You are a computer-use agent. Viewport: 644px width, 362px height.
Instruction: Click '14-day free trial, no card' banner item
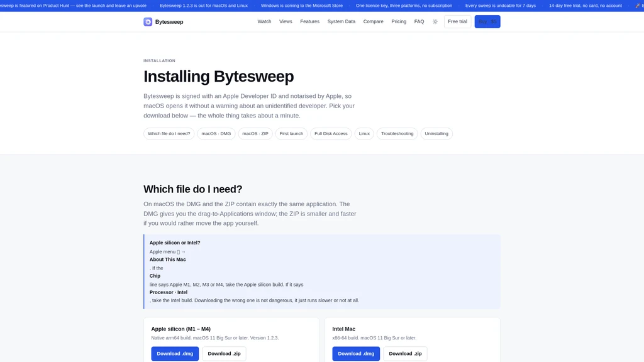tap(586, 6)
